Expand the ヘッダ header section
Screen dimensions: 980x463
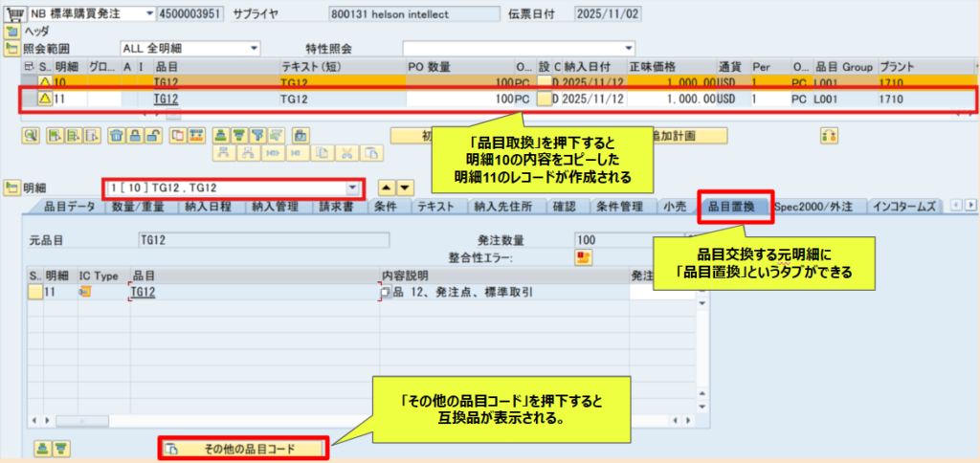click(x=11, y=32)
